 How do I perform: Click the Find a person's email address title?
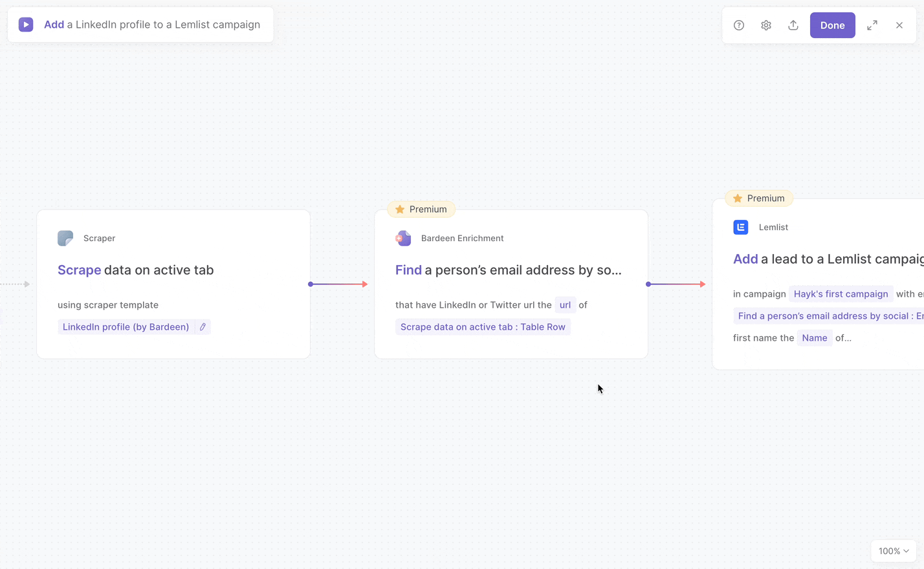509,270
